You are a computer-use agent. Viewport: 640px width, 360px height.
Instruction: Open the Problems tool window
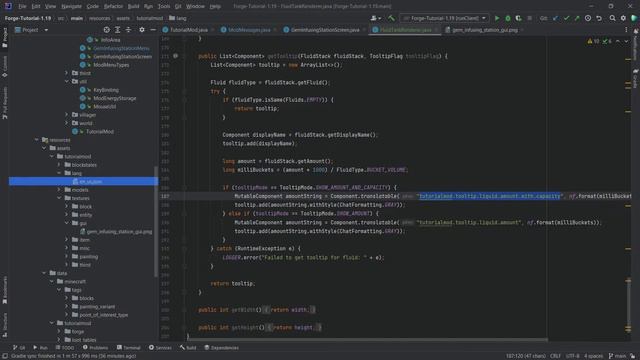point(96,348)
